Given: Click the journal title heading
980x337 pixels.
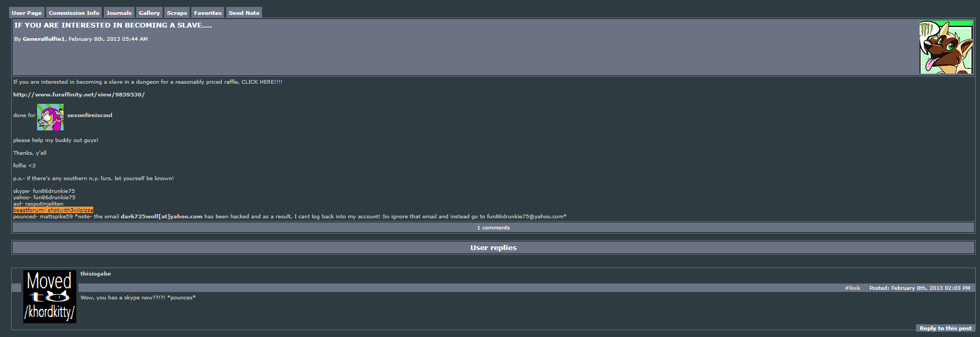Looking at the screenshot, I should [113, 25].
